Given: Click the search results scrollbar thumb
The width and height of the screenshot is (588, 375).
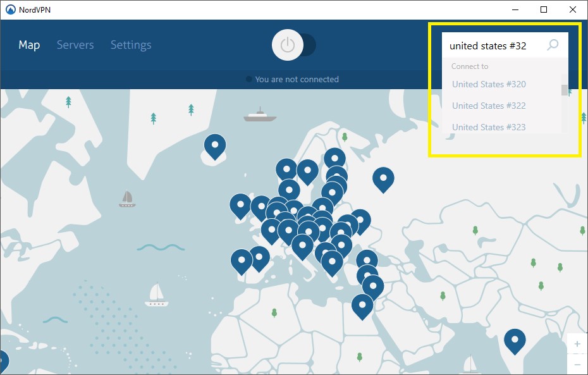Looking at the screenshot, I should click(x=565, y=90).
